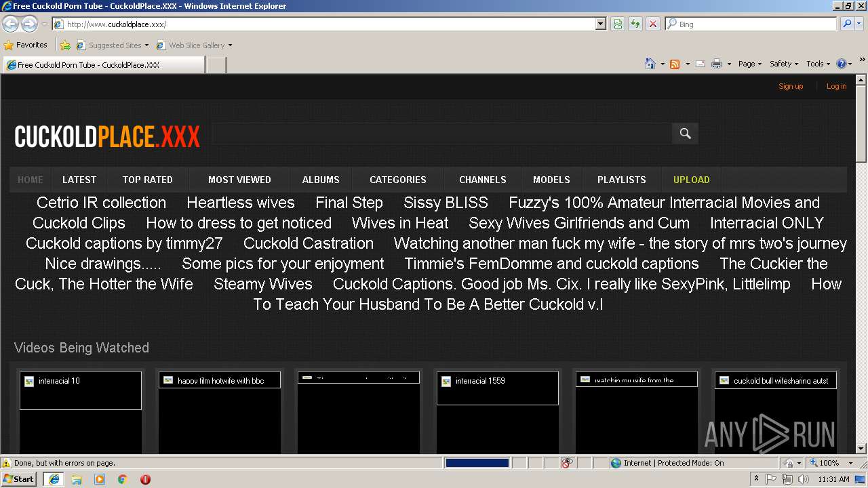Open Google Chrome from the taskbar
The width and height of the screenshot is (868, 488).
(123, 479)
